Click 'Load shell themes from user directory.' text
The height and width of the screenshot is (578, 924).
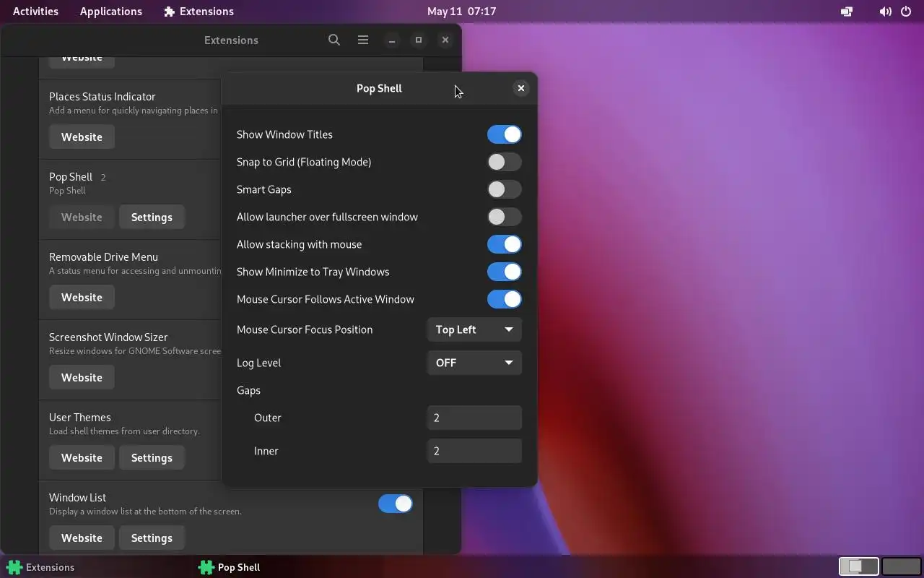(x=124, y=431)
